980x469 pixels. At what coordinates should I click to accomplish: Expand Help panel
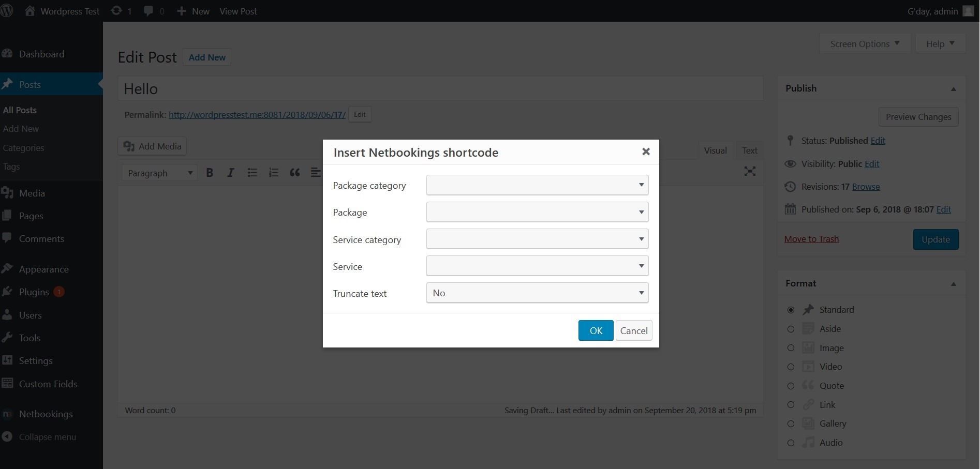click(940, 44)
